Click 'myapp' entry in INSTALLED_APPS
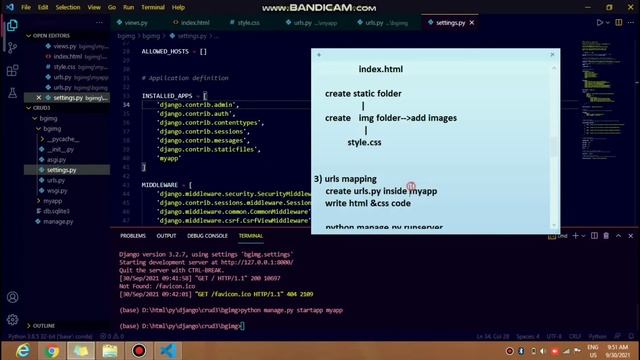This screenshot has height=360, width=640. [x=169, y=158]
